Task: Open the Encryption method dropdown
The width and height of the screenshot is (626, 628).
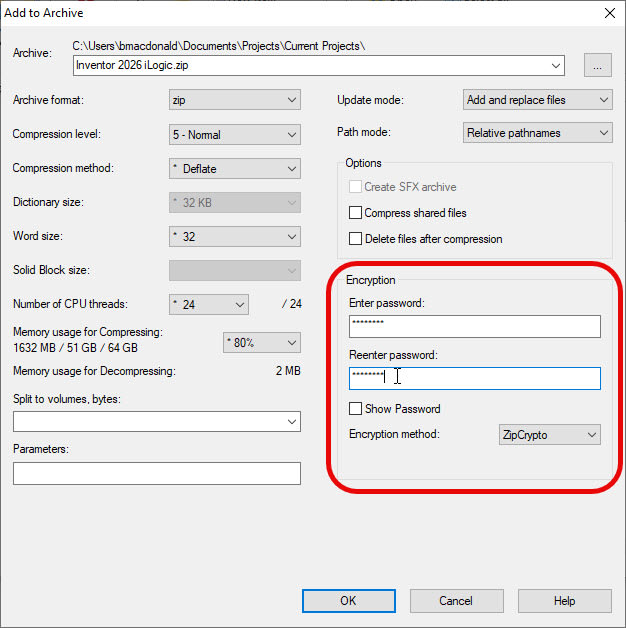Action: coord(550,435)
